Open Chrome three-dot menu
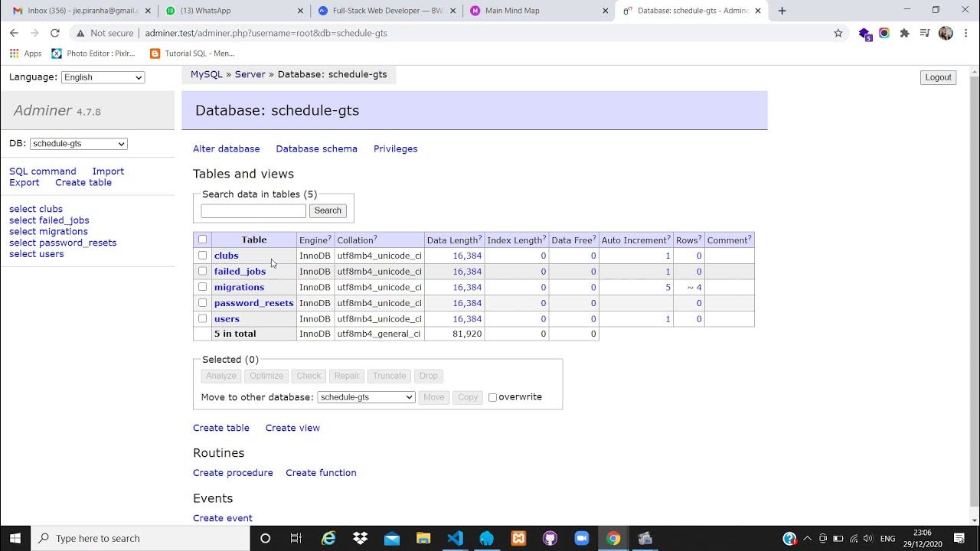Screen dimensions: 980x551 965,33
